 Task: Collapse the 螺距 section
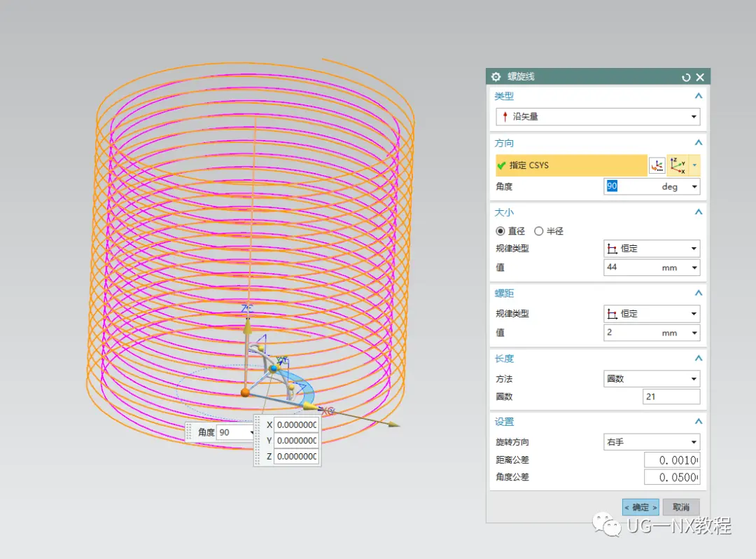click(698, 294)
